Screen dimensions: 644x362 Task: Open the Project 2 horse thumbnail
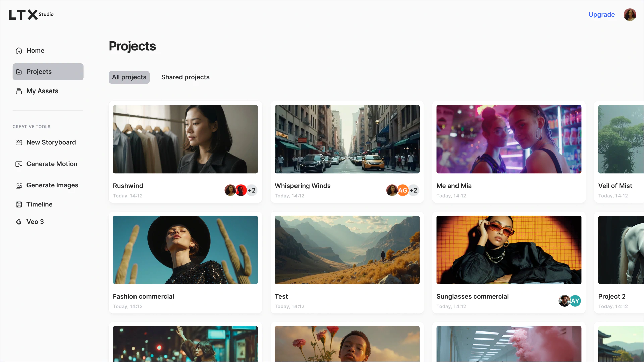pos(621,250)
